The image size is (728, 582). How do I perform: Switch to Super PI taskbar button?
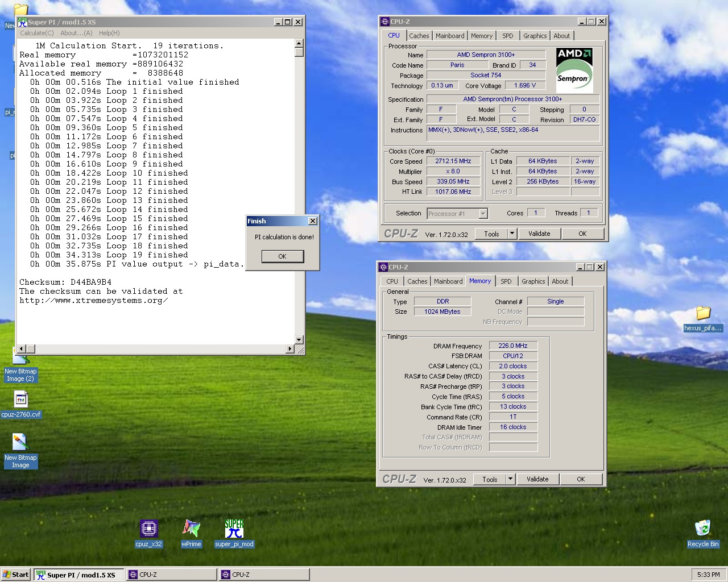[x=78, y=575]
